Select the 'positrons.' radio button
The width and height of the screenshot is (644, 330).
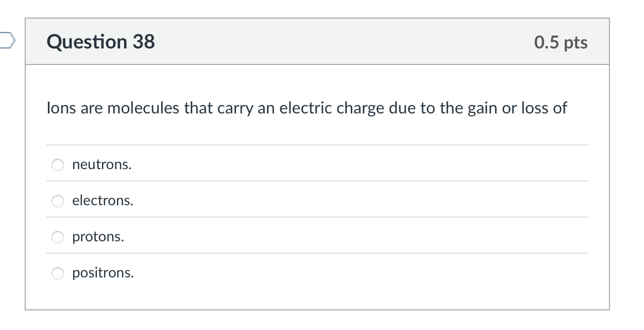point(57,273)
